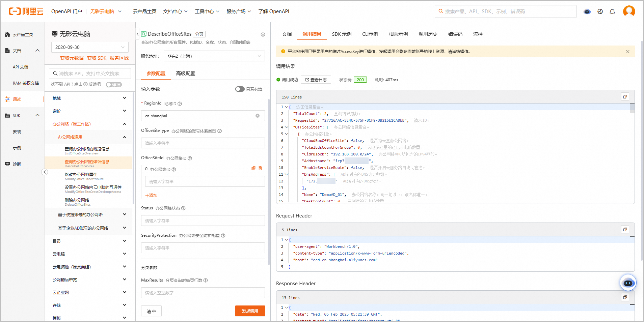Click the Aliyun logo
Screen dimensions: 644x322
pyautogui.click(x=26, y=11)
